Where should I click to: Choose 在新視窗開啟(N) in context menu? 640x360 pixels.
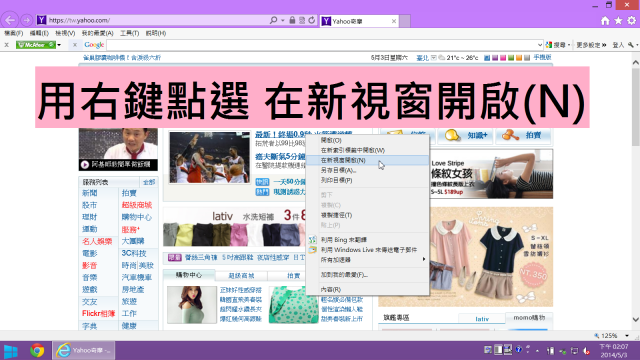click(367, 160)
